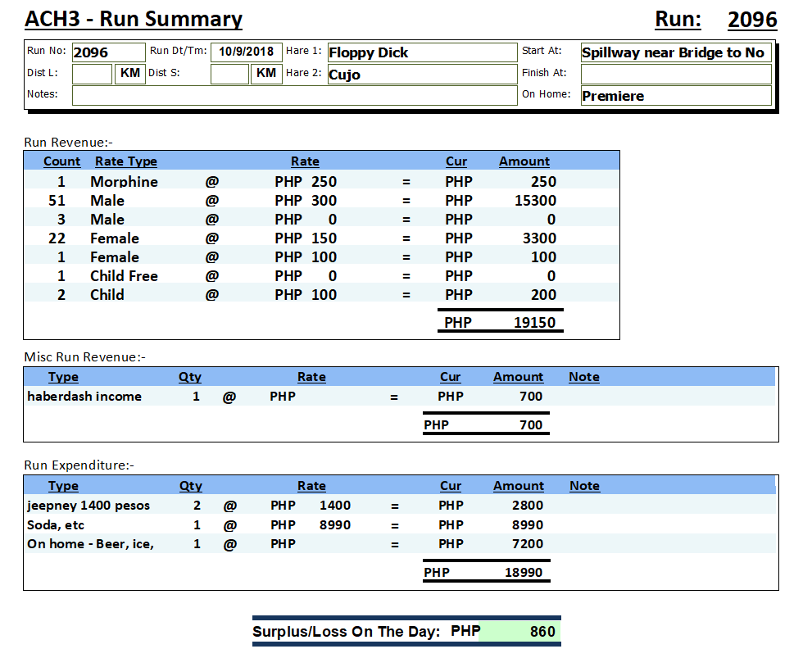
Task: Click the jeepney 1400 pesos expenditure row
Action: coord(88,506)
